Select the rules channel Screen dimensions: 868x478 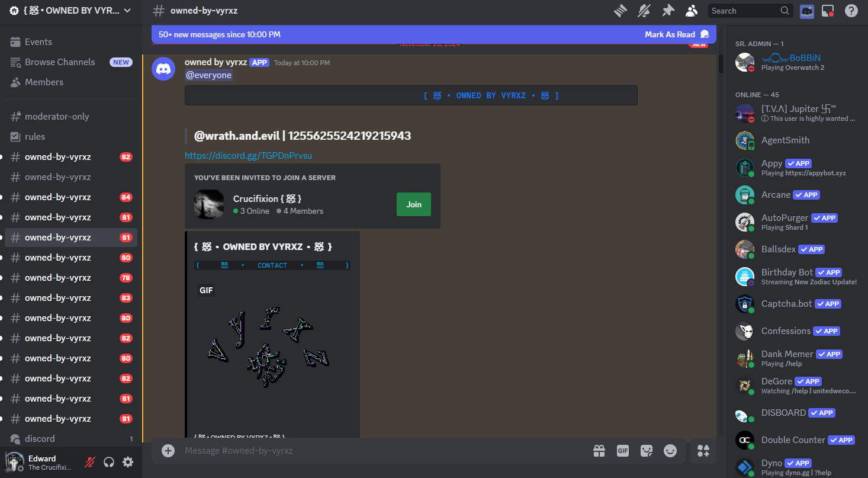[35, 137]
